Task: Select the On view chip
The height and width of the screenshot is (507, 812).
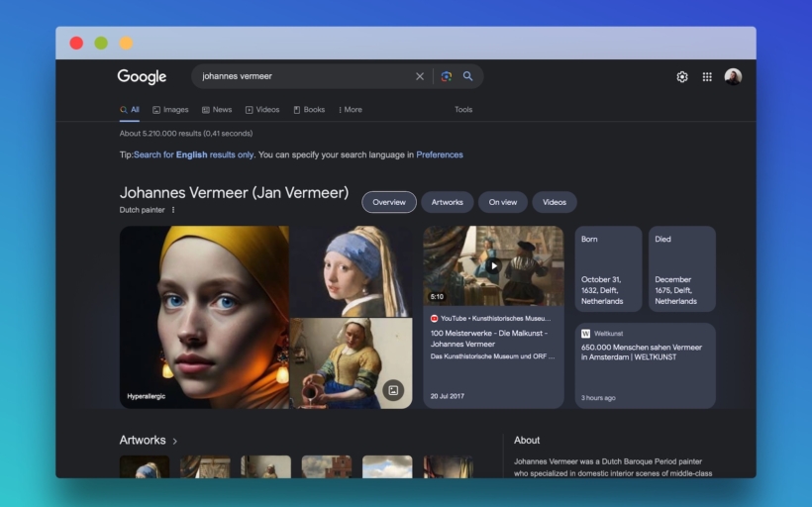Action: (x=502, y=202)
